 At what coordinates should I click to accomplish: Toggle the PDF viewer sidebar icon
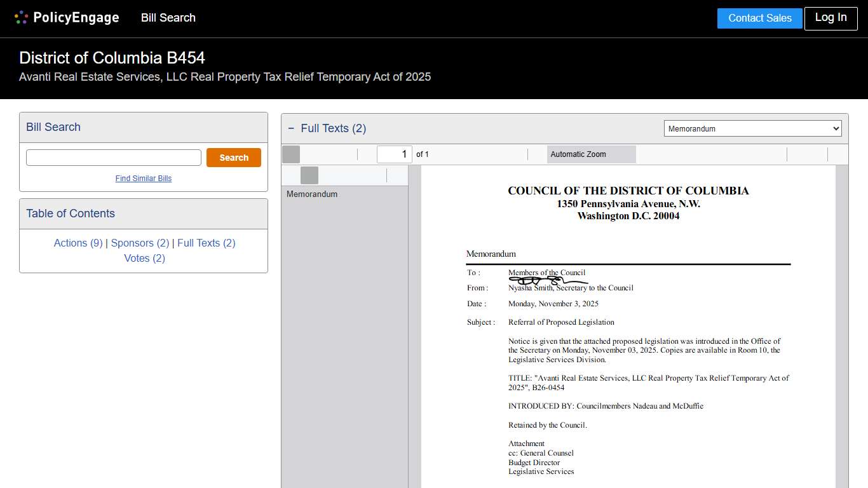290,154
